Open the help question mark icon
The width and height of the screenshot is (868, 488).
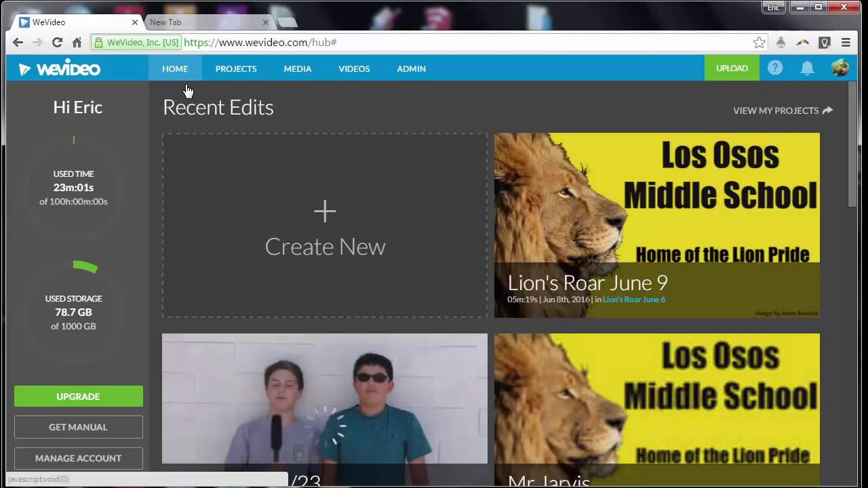point(775,68)
